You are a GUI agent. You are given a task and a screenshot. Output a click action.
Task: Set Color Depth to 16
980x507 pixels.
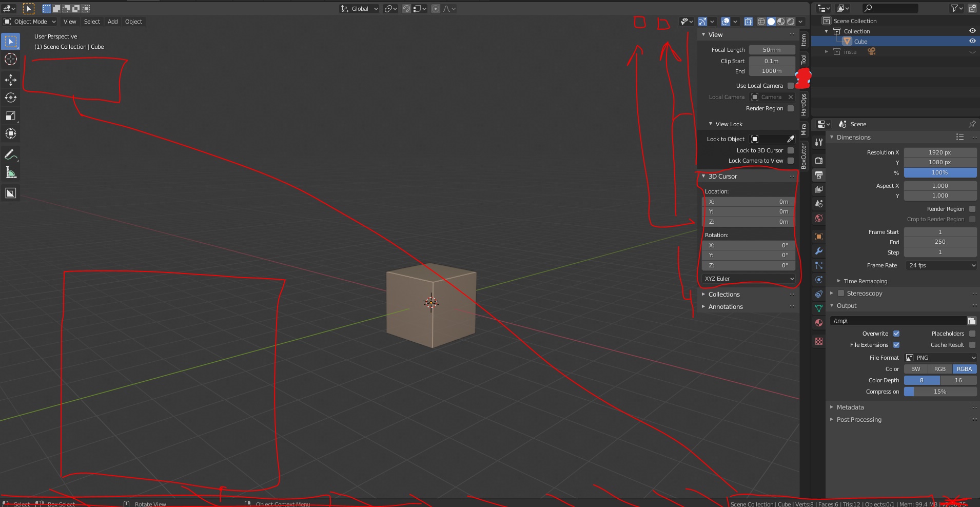tap(958, 380)
